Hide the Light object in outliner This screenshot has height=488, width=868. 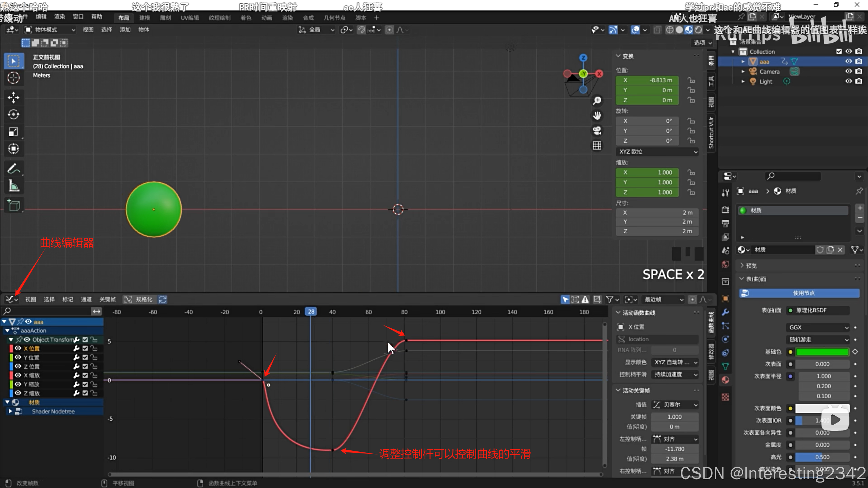[848, 81]
